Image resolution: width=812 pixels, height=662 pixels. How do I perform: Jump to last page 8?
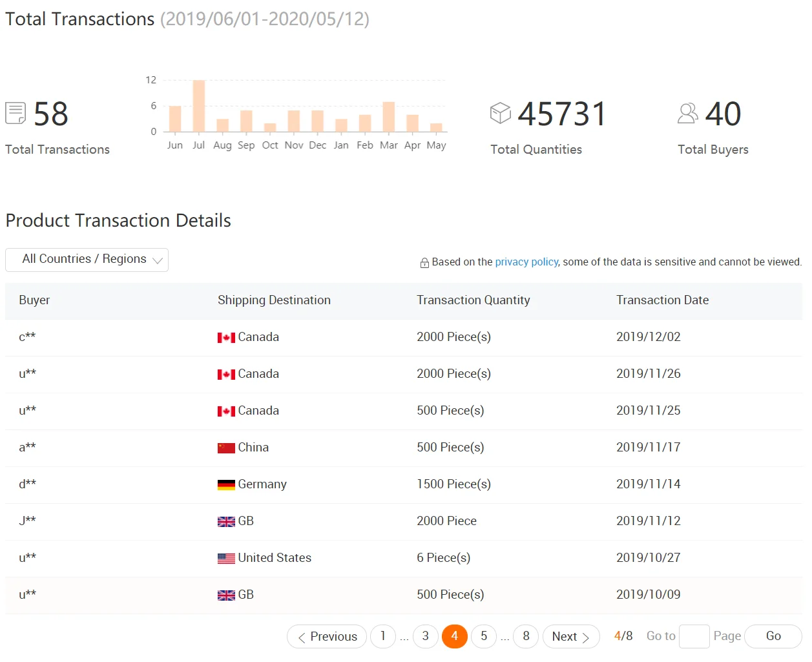pos(526,636)
